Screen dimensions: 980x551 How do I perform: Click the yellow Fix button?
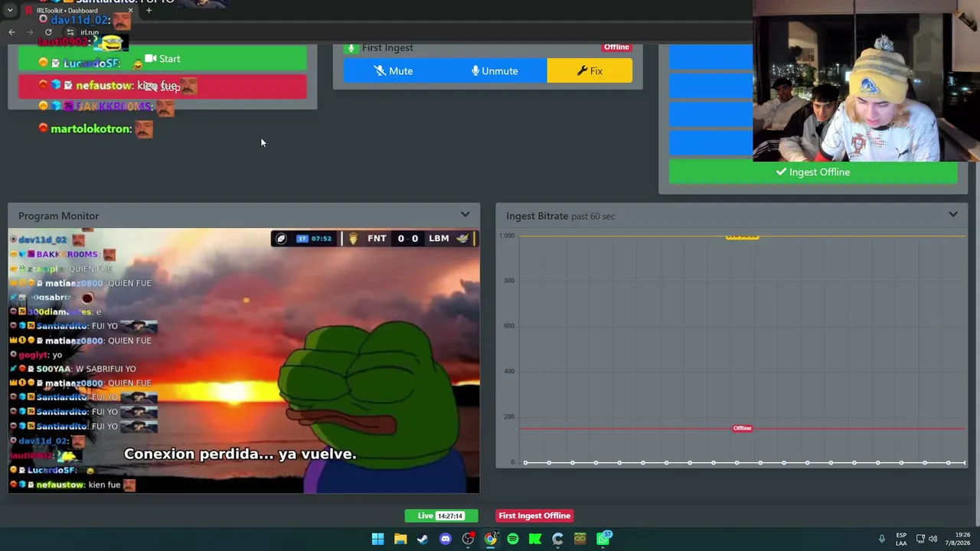(x=590, y=71)
